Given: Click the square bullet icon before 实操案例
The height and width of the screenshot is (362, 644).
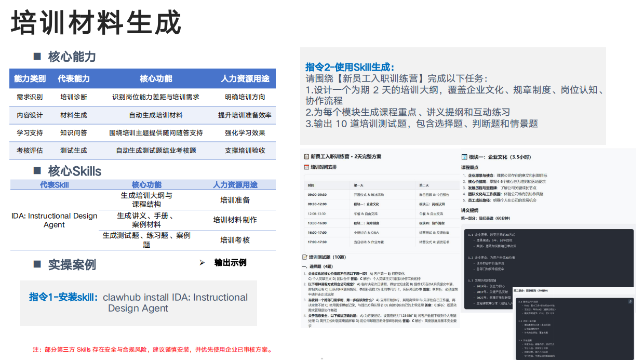Looking at the screenshot, I should tap(36, 264).
